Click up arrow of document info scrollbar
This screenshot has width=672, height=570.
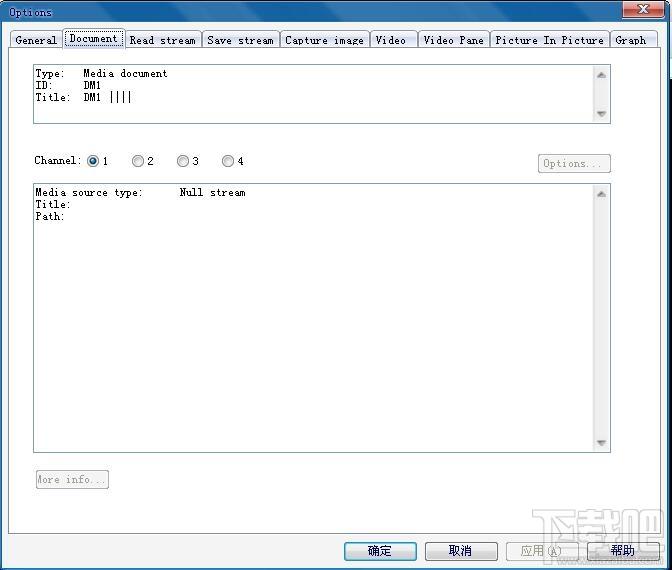click(601, 75)
